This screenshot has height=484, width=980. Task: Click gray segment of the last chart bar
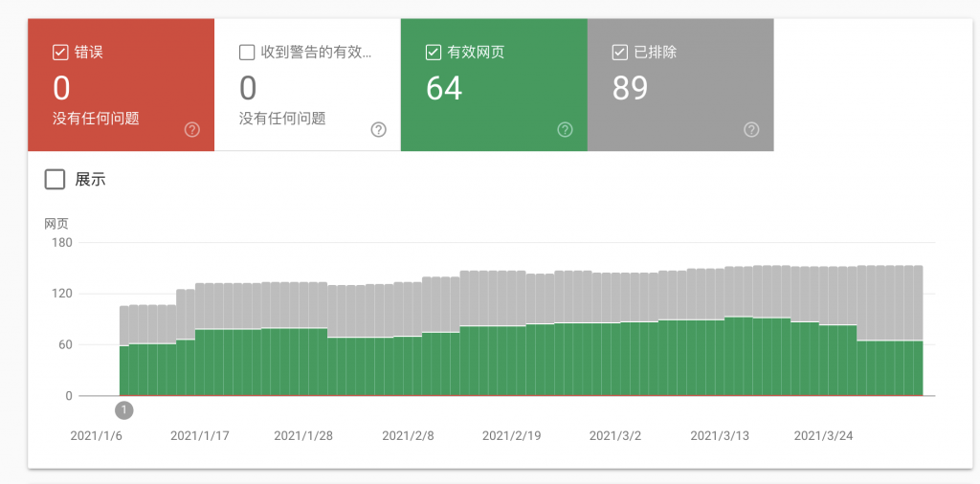pos(918,302)
